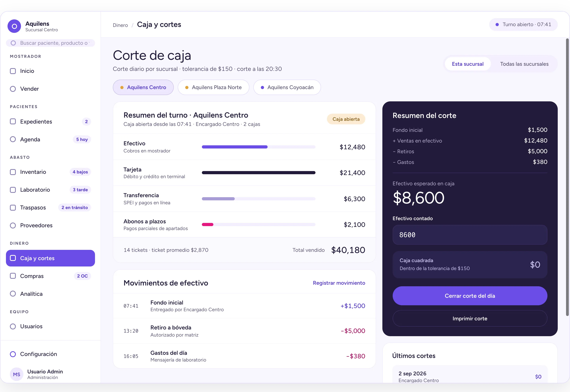Click the Fondo inicial movement row

(244, 306)
